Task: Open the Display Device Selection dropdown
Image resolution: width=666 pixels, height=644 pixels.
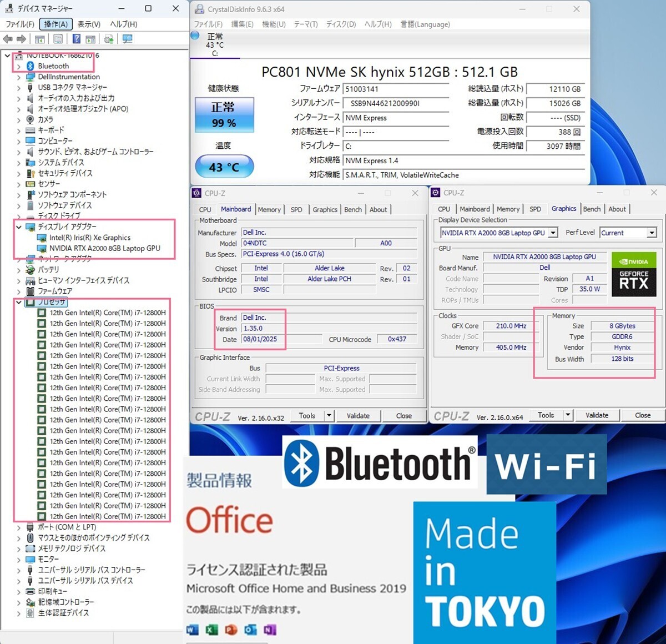Action: click(x=553, y=233)
